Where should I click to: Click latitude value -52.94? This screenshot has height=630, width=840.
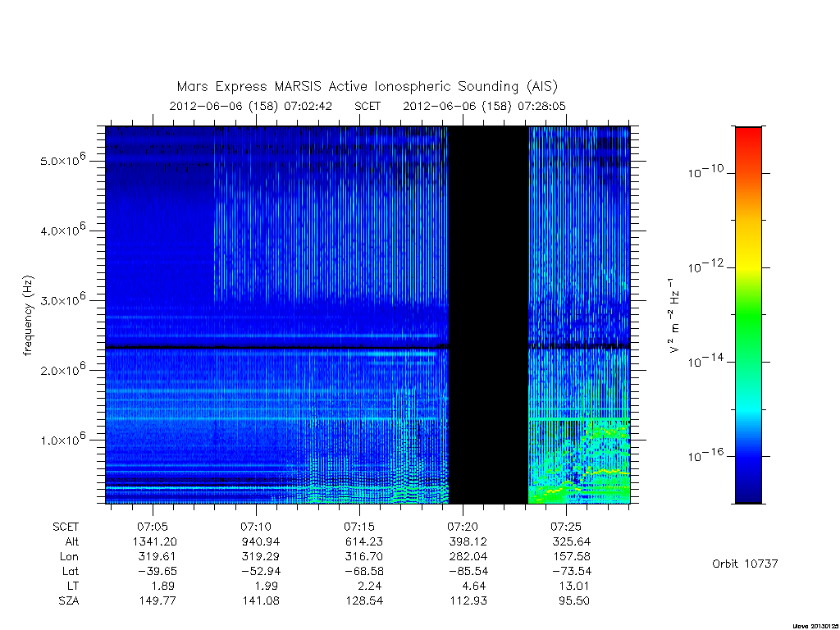pyautogui.click(x=260, y=572)
